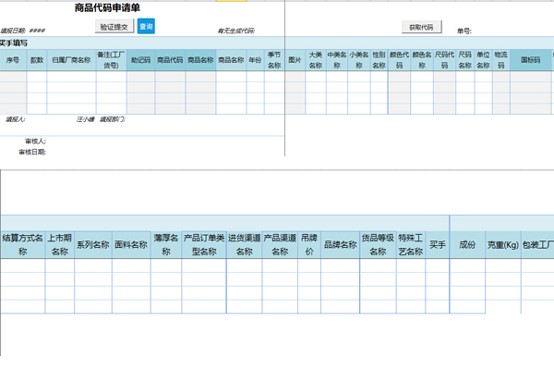This screenshot has width=554, height=370.
Task: Click the 审核人 label
Action: pyautogui.click(x=35, y=141)
